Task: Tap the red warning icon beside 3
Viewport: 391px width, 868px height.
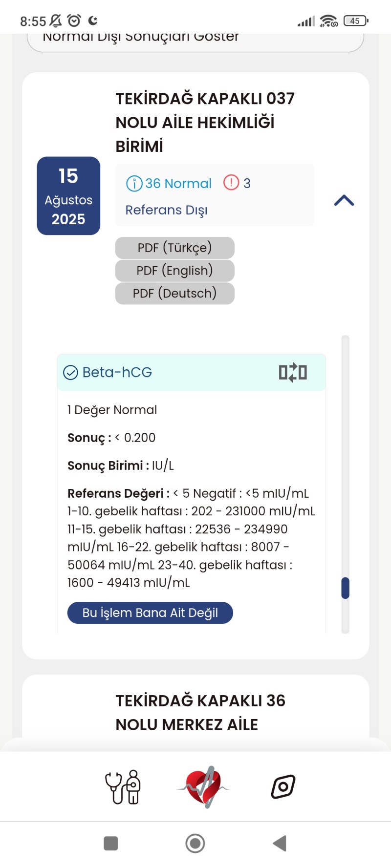Action: [231, 182]
